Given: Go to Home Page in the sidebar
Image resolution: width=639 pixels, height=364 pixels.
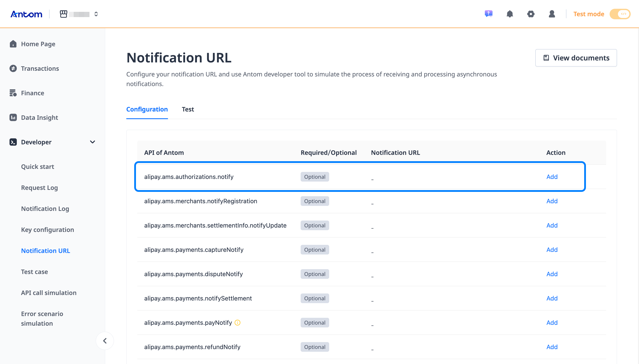Looking at the screenshot, I should 38,44.
